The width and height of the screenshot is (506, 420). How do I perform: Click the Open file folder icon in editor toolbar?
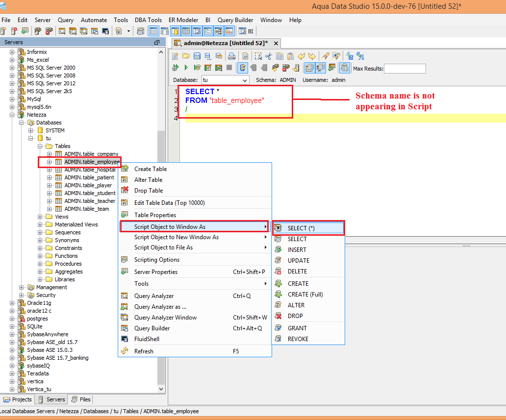186,56
